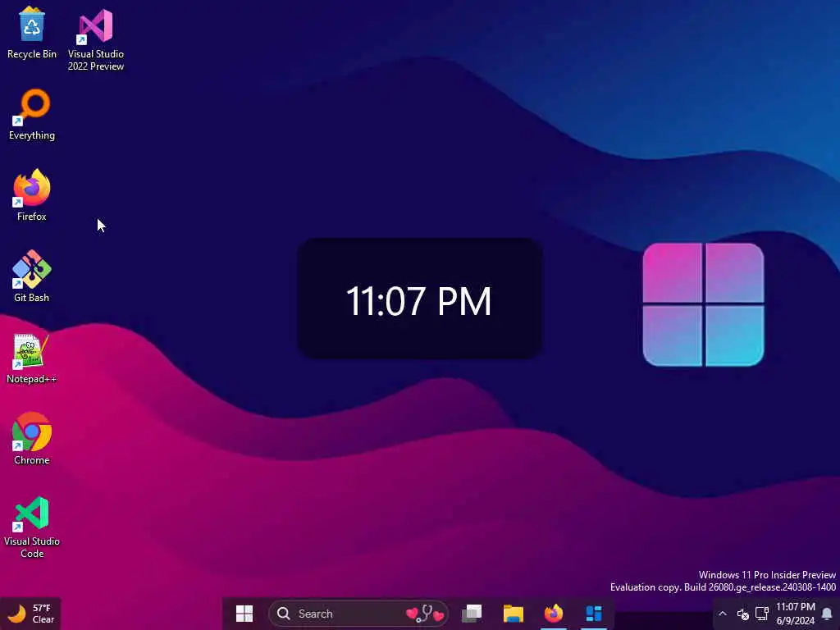
Task: Select the Firefox desktop shortcut
Action: pyautogui.click(x=32, y=195)
